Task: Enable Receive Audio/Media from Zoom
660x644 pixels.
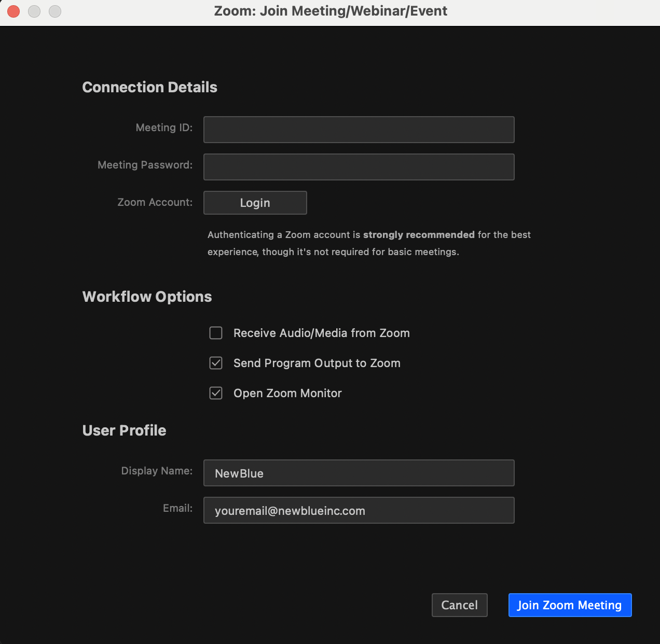Action: pos(215,333)
